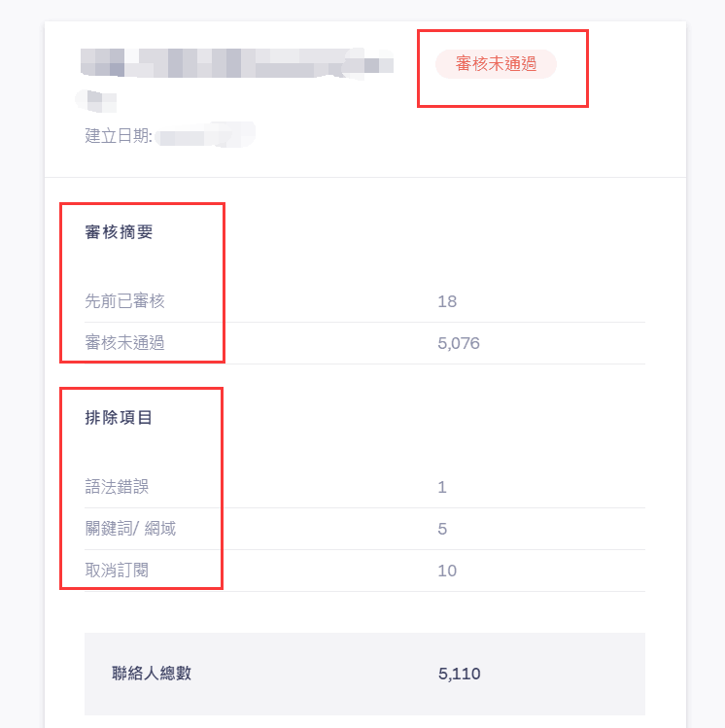Image resolution: width=725 pixels, height=728 pixels.
Task: Select the 審核摘要 section heading
Action: [x=119, y=232]
